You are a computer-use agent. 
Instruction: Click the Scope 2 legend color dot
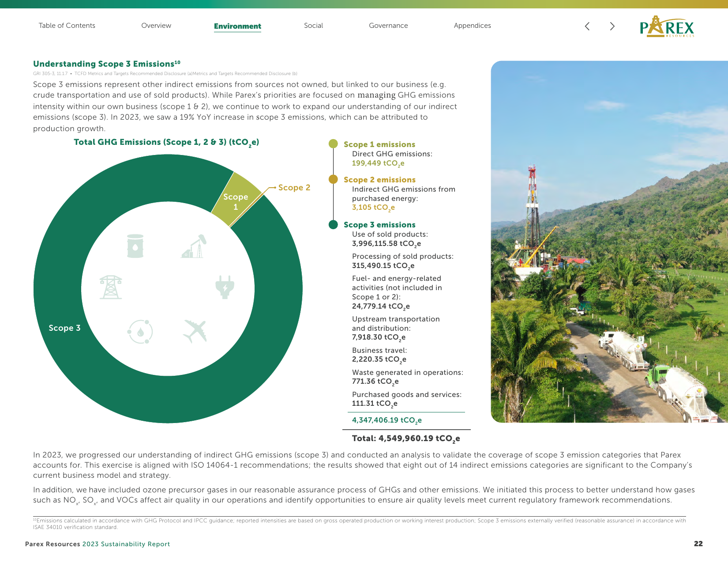tap(333, 179)
